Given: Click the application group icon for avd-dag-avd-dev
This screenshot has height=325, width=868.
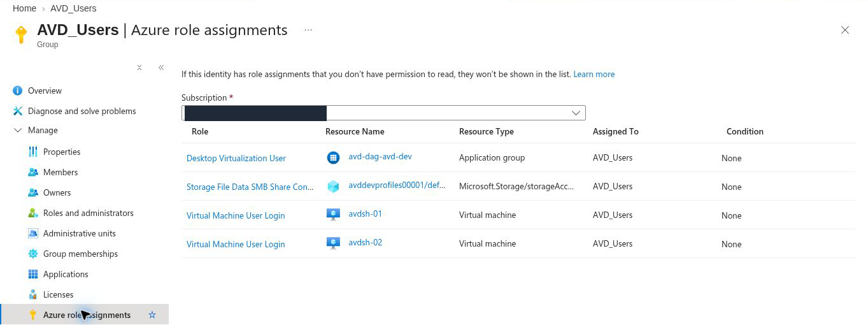Looking at the screenshot, I should pyautogui.click(x=333, y=157).
